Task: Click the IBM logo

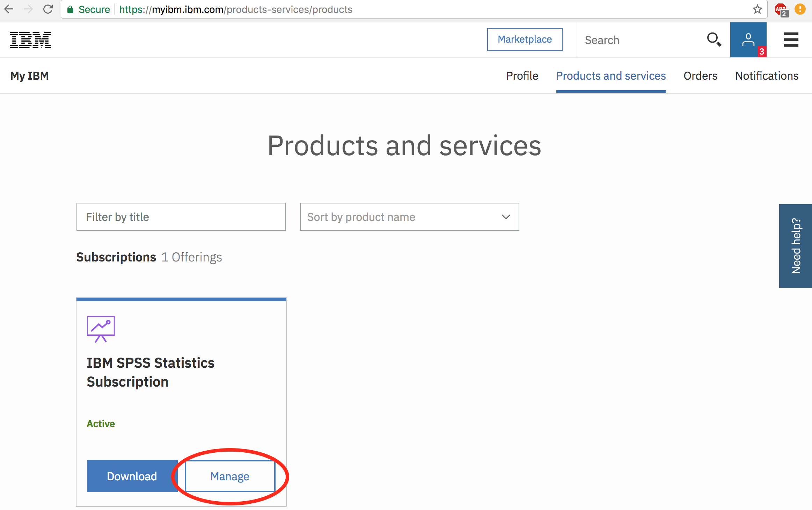Action: [30, 40]
